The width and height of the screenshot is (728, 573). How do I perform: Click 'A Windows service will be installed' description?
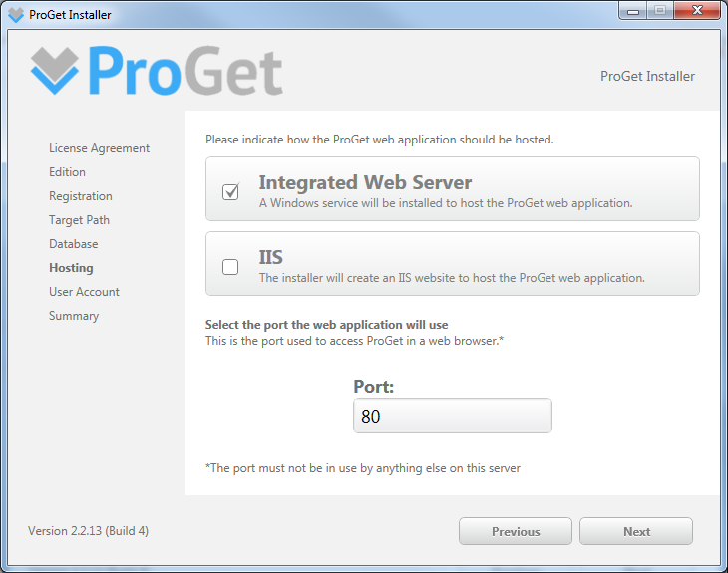click(446, 203)
